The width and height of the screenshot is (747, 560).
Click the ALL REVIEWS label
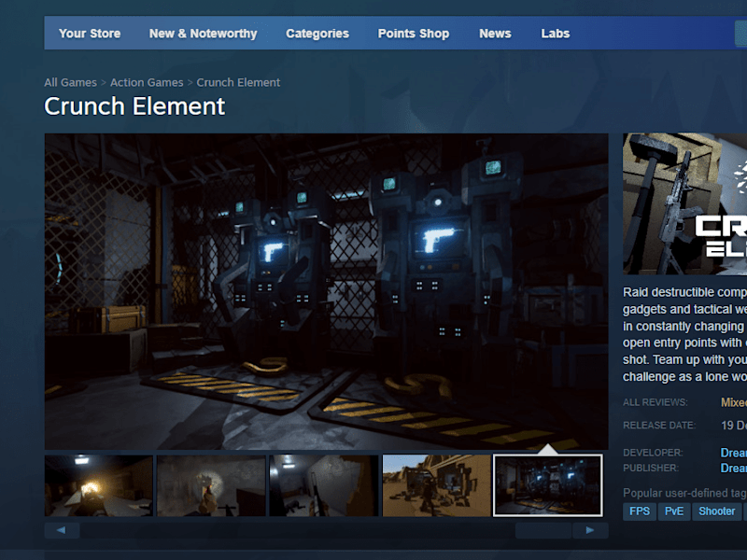pos(655,402)
